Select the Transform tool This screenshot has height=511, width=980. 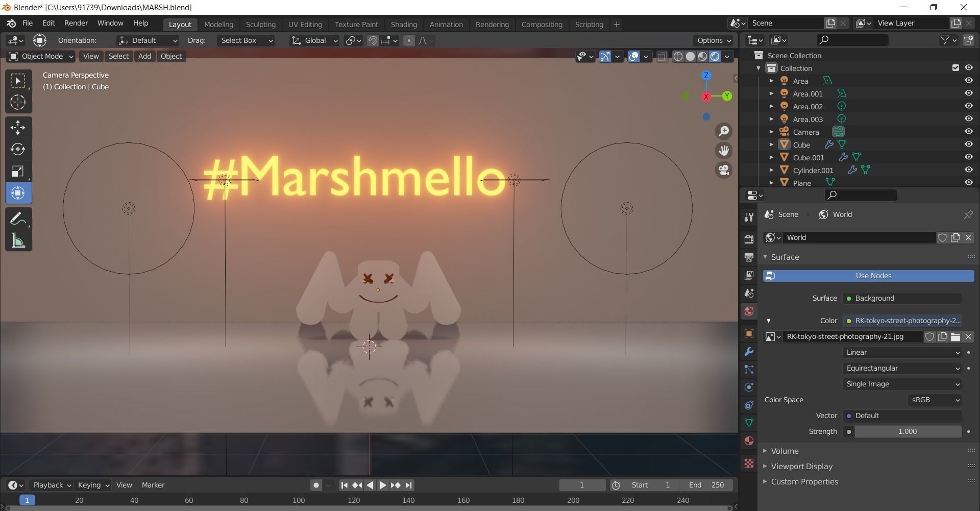click(18, 193)
